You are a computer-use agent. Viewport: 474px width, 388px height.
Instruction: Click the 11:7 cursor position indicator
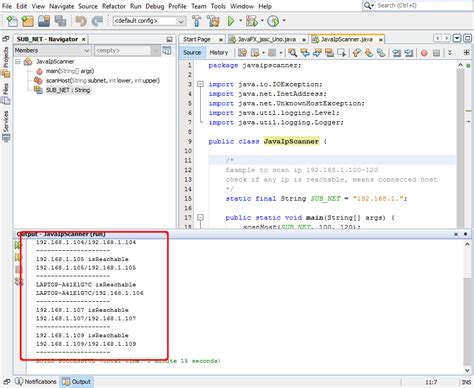[431, 382]
